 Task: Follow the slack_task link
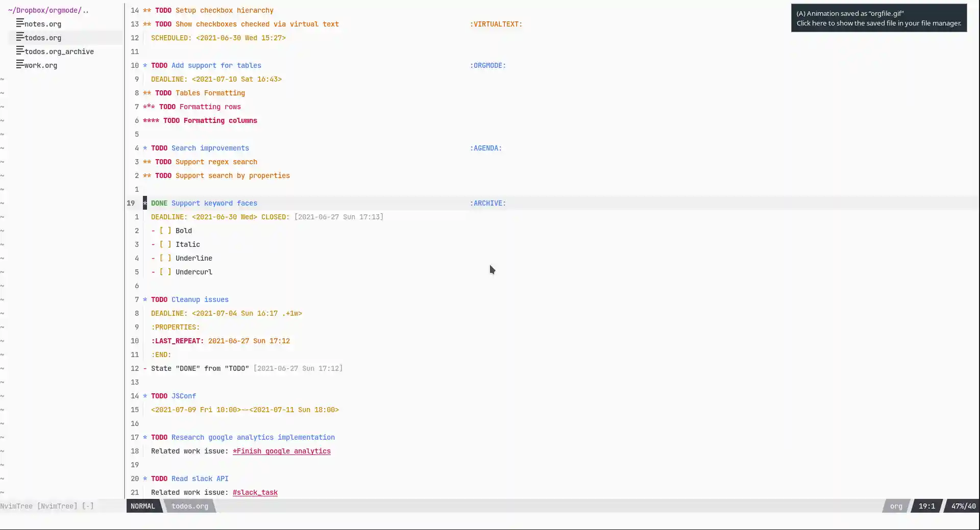click(x=255, y=492)
